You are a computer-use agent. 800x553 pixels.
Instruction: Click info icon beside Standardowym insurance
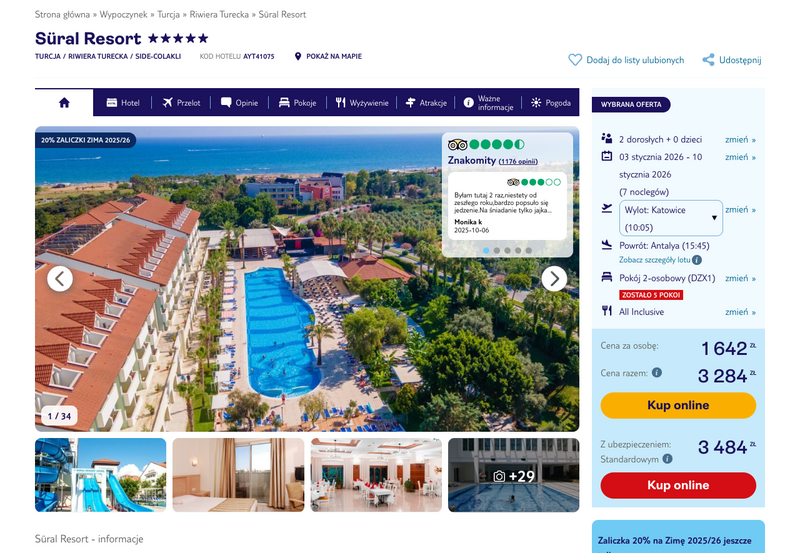667,459
